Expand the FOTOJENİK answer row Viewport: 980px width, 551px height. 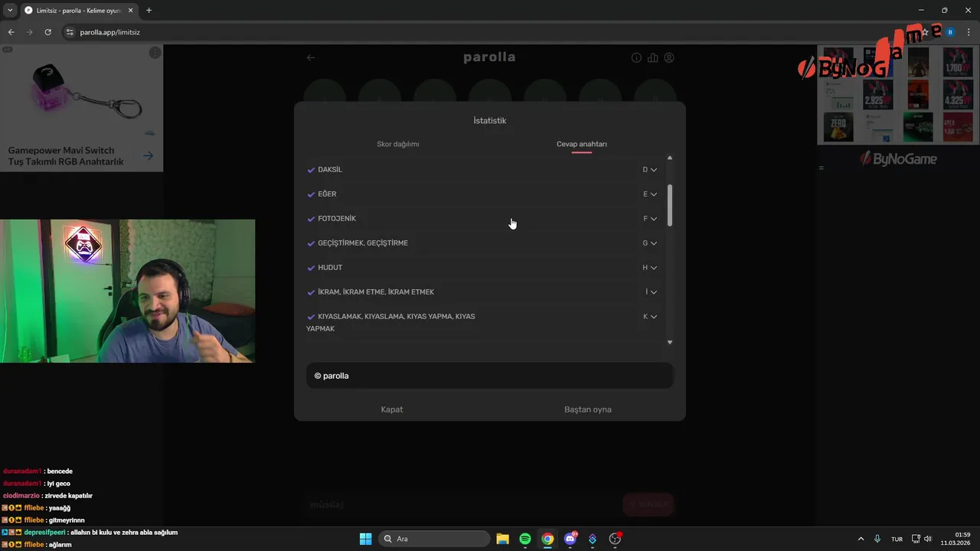(653, 219)
